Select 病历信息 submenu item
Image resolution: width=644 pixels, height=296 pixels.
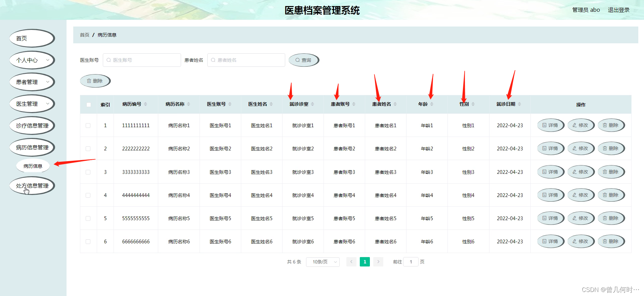click(33, 166)
